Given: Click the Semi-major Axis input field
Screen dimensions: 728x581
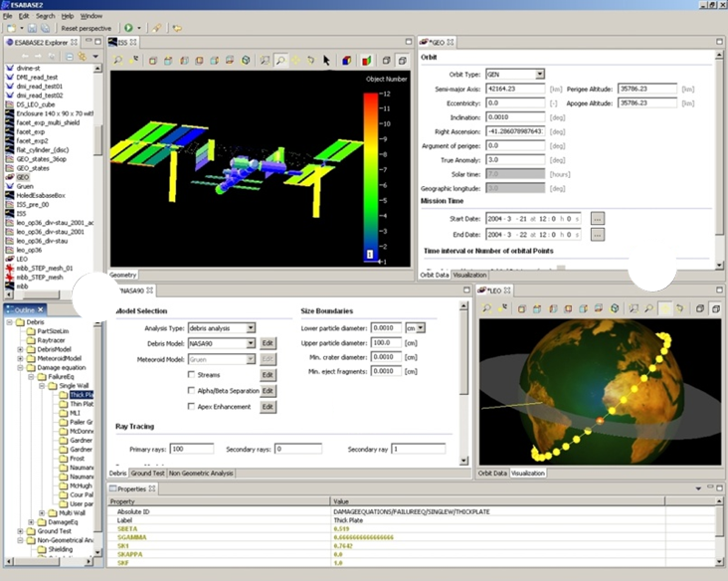Looking at the screenshot, I should click(x=515, y=89).
